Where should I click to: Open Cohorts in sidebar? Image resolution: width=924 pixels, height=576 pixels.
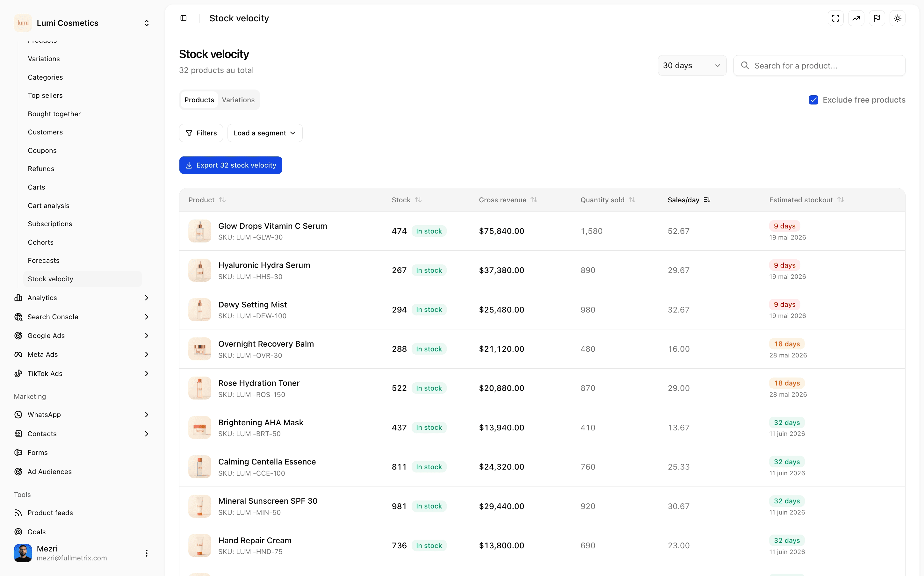[40, 242]
